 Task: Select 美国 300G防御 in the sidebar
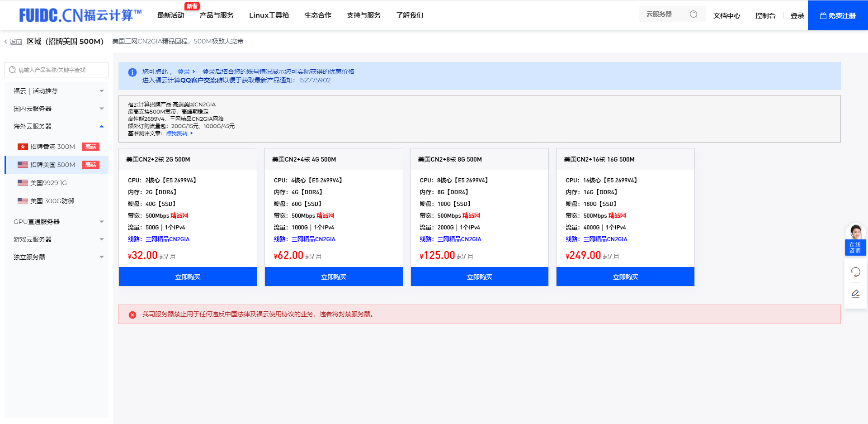57,201
